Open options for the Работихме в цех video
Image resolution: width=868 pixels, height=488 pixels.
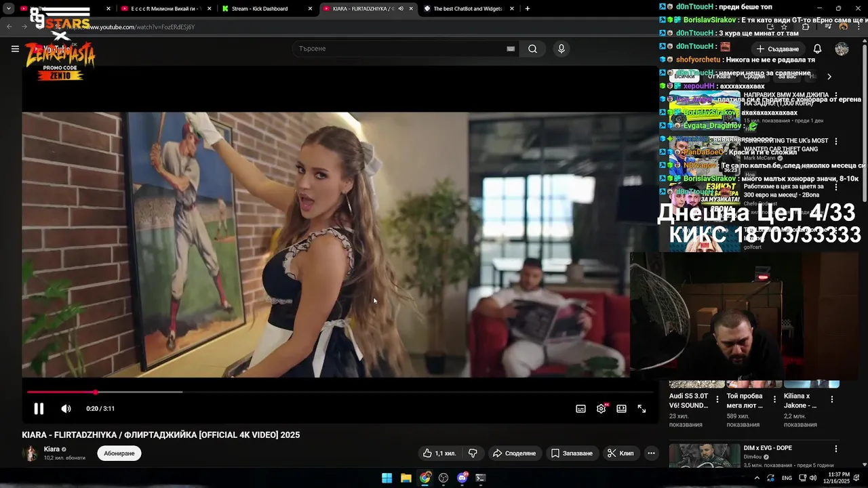pos(835,187)
